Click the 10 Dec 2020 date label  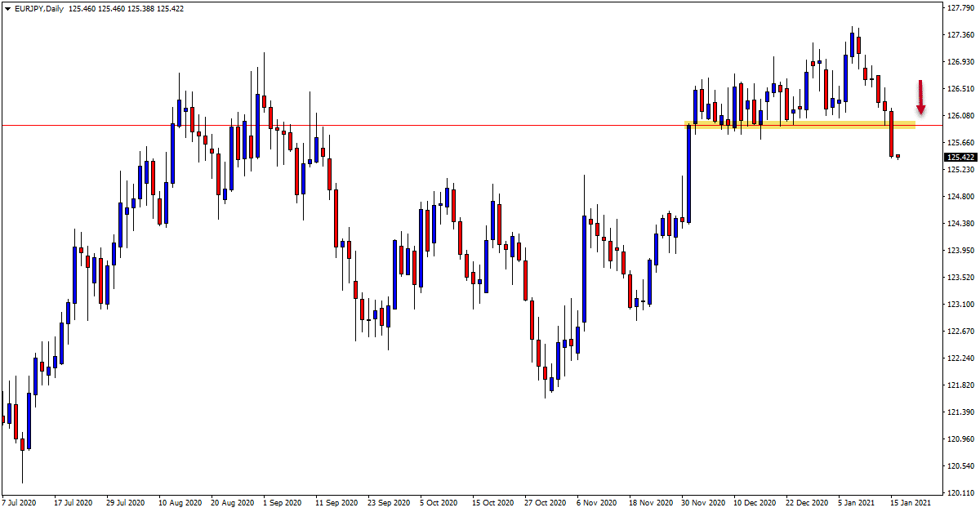pyautogui.click(x=754, y=503)
